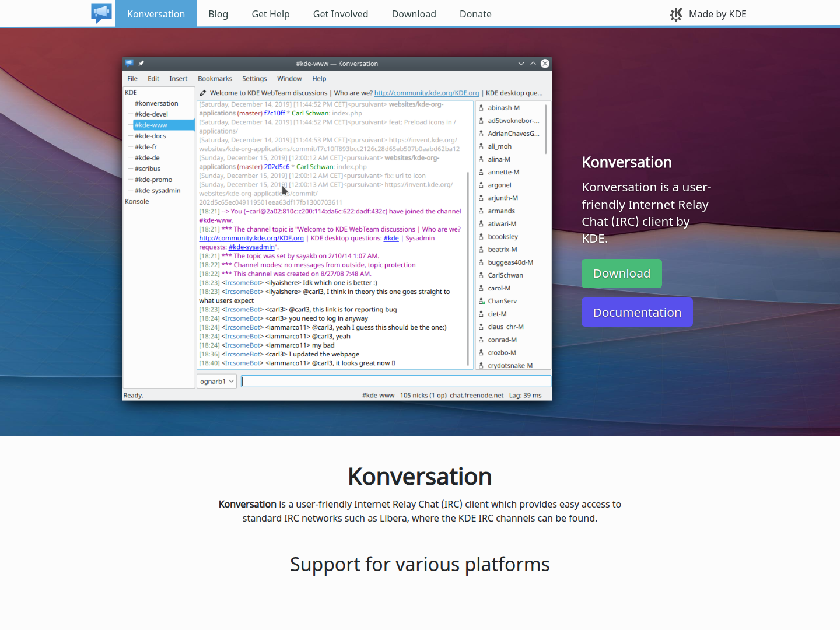The width and height of the screenshot is (840, 630).
Task: Click the community.kde.org link in the topic bar
Action: click(x=426, y=93)
